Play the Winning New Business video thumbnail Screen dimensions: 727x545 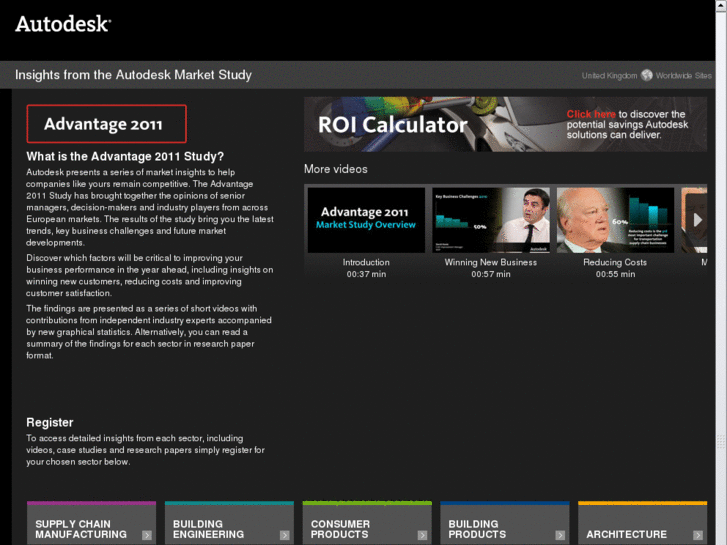coord(491,220)
